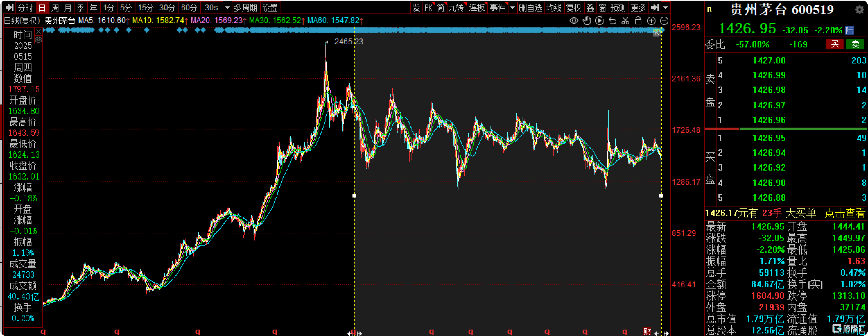868x336 pixels.
Task: Select the 季 quarterly period tab
Action: click(x=81, y=7)
